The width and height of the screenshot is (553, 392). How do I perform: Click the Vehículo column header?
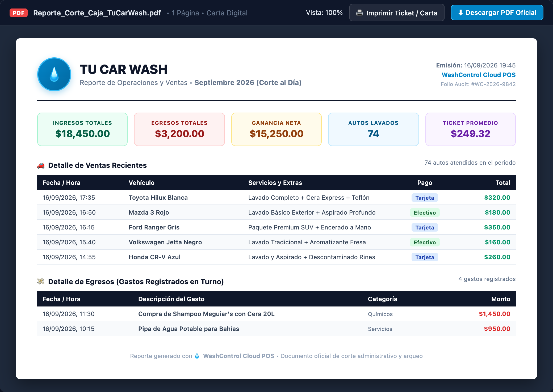tap(141, 183)
